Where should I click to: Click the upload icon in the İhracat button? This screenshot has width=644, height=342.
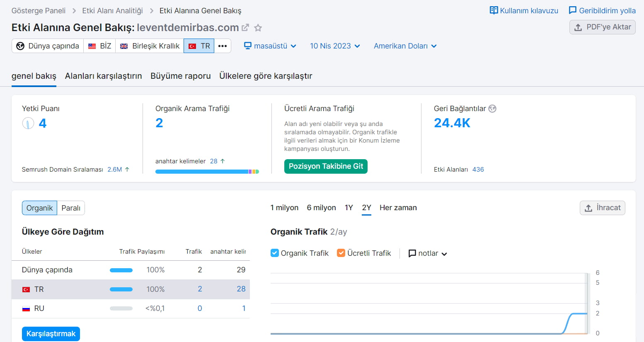588,208
